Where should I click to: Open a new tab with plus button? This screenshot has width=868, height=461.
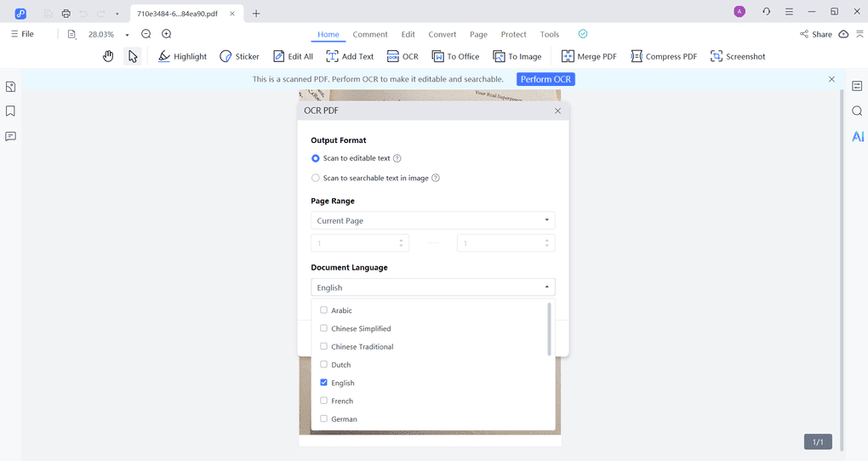(256, 14)
